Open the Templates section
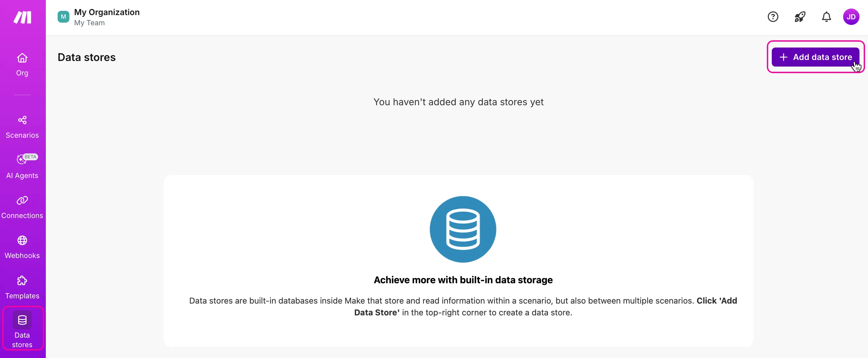Image resolution: width=868 pixels, height=358 pixels. coord(22,288)
